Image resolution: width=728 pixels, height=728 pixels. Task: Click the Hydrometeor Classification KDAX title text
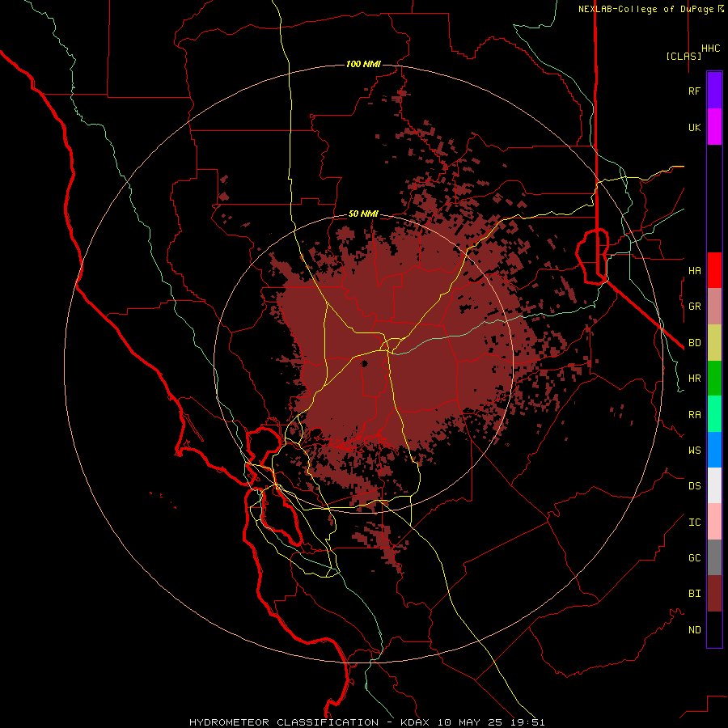tap(366, 722)
